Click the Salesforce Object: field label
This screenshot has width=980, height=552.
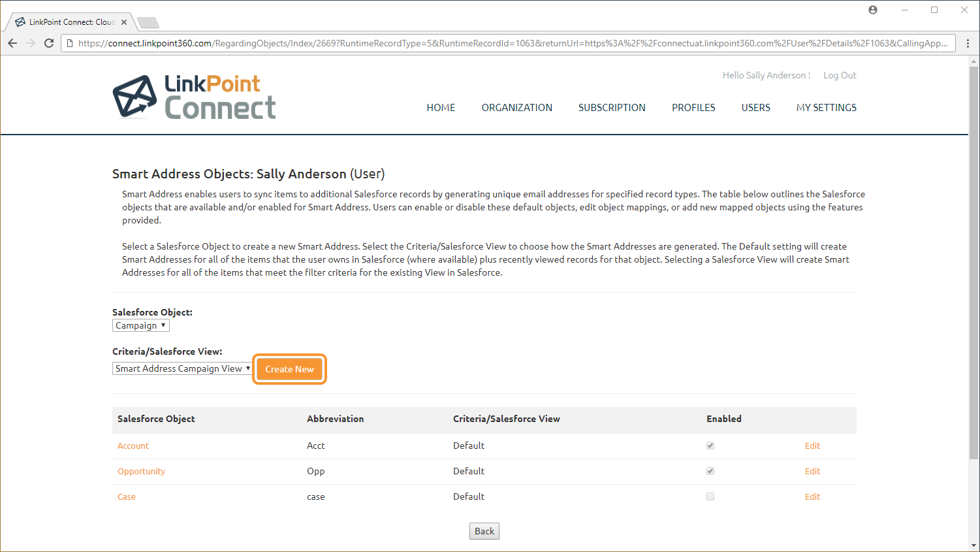pyautogui.click(x=152, y=312)
